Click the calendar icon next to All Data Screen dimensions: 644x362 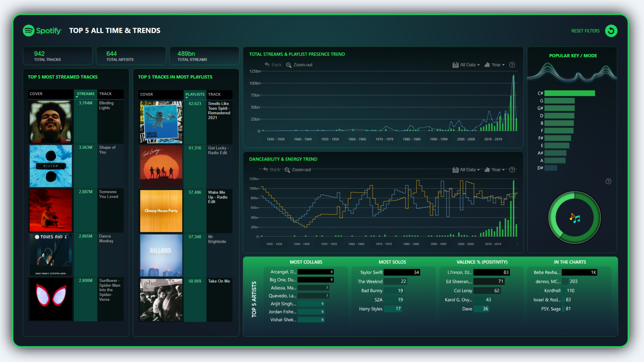tap(455, 65)
